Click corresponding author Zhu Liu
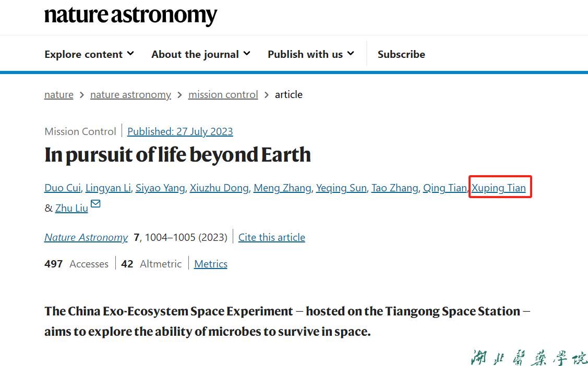 coord(71,208)
